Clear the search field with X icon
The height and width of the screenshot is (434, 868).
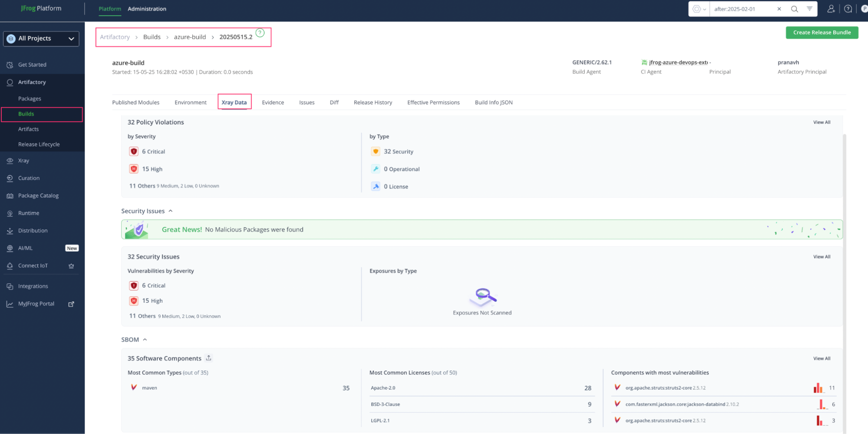[x=779, y=9]
